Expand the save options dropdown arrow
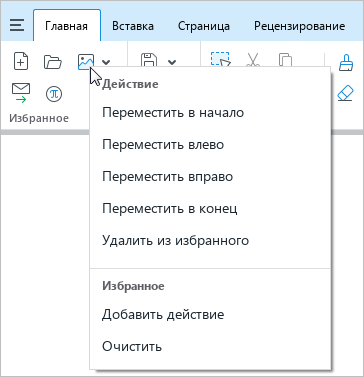Screen dimensions: 364x377 (172, 62)
